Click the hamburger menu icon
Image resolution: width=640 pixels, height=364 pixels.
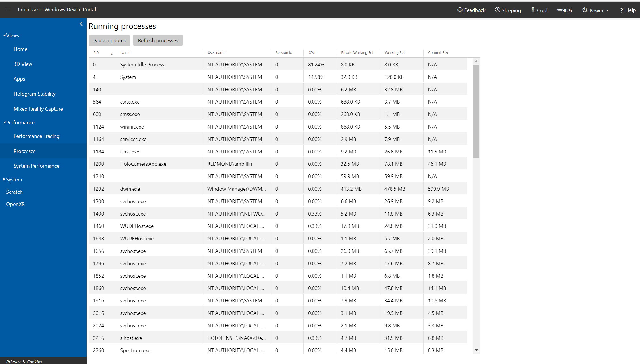tap(8, 9)
